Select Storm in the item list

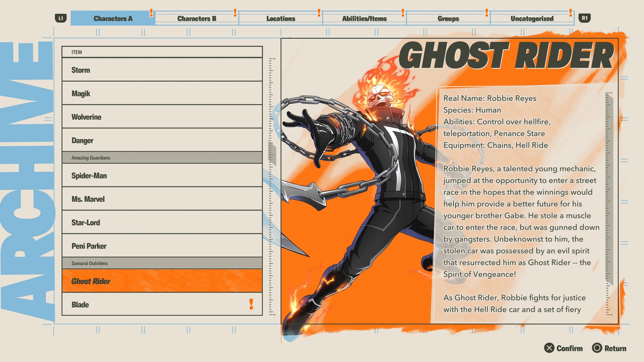click(x=162, y=70)
